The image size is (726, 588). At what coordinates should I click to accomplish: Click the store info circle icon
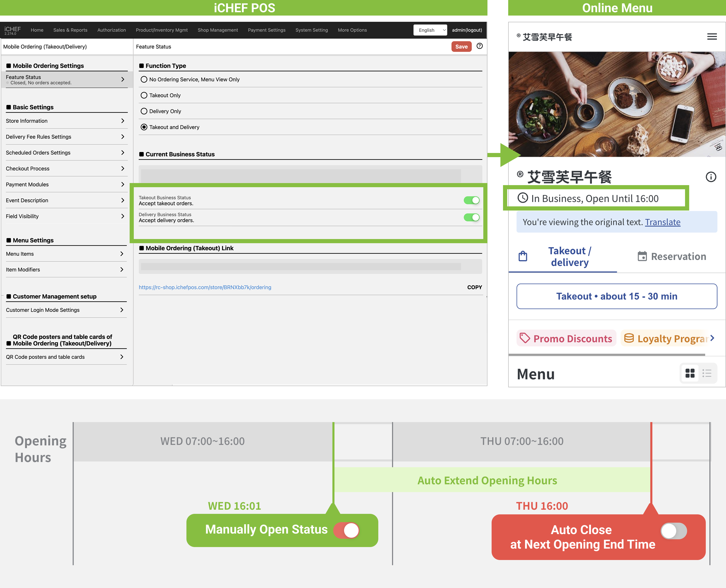click(711, 177)
